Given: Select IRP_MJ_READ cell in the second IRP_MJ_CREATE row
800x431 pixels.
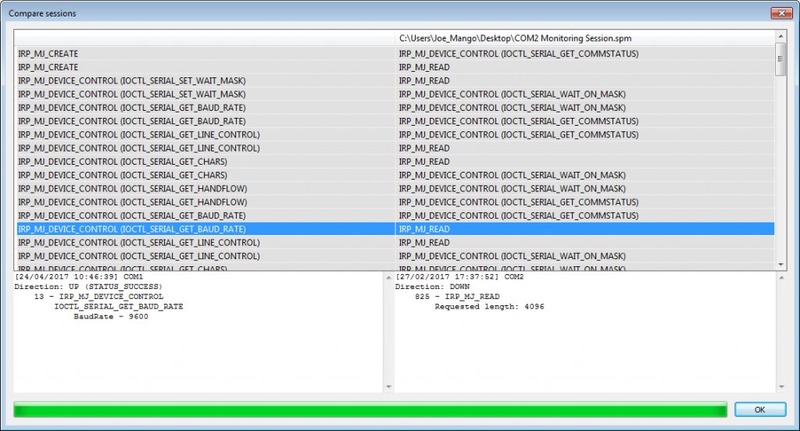Looking at the screenshot, I should pos(585,67).
